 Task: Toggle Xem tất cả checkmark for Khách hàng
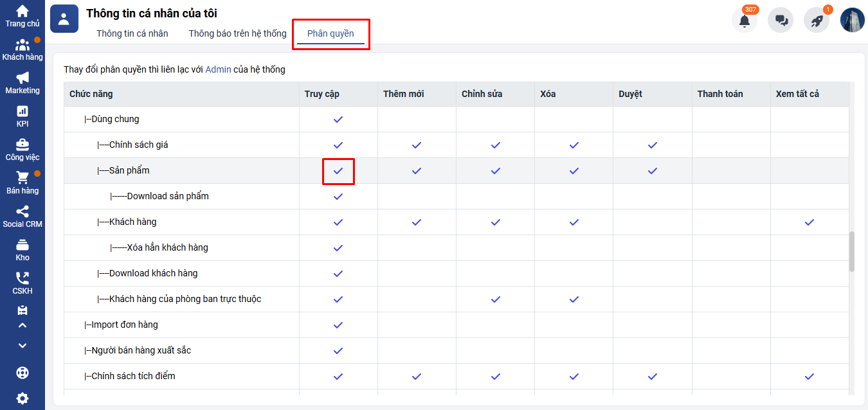[809, 222]
